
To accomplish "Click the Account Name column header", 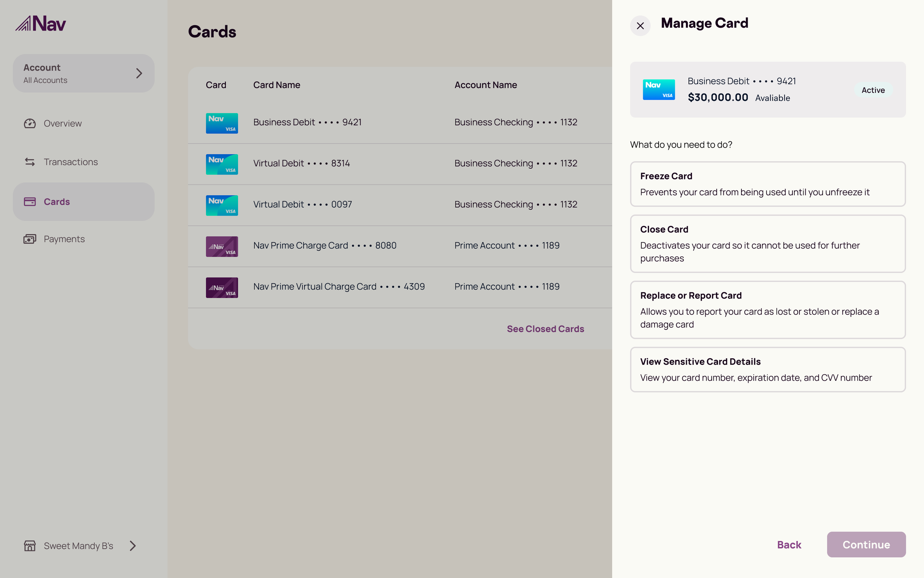I will [486, 85].
